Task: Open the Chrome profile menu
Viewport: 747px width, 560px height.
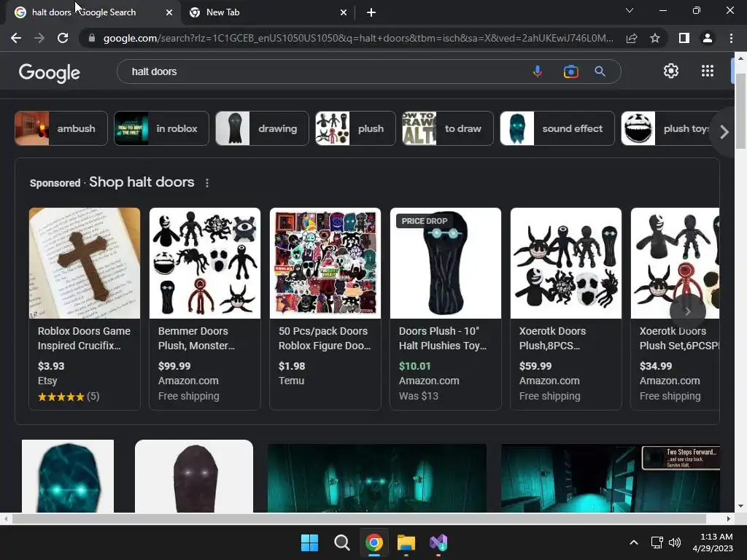Action: pyautogui.click(x=708, y=38)
